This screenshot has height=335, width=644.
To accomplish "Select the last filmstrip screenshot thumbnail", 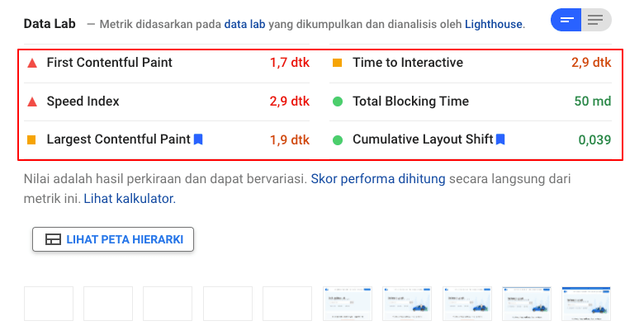I will pos(586,304).
